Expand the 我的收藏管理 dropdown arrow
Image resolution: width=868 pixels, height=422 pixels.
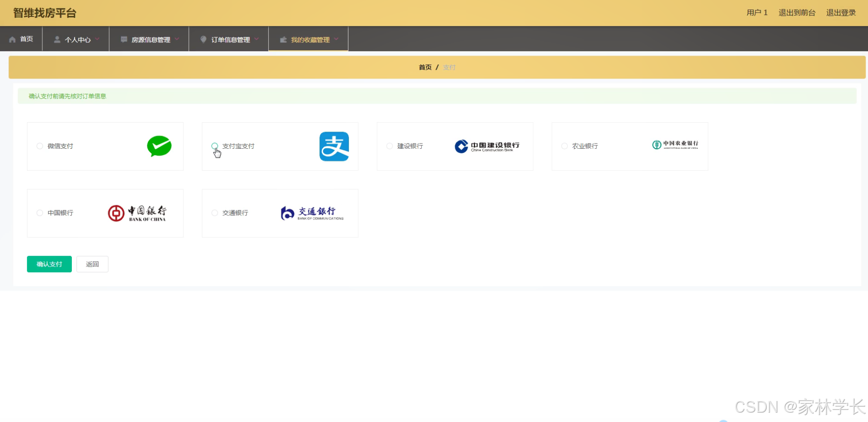pos(336,39)
